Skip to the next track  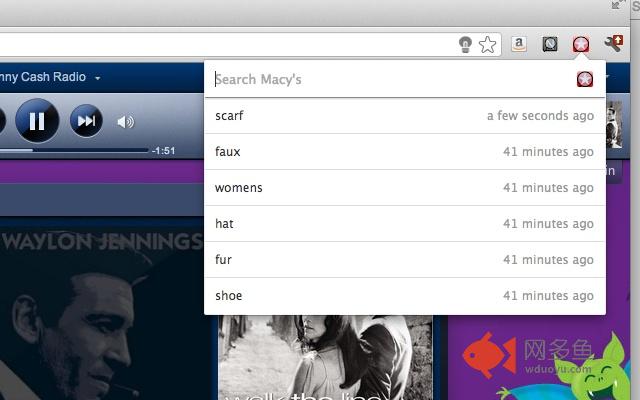pos(87,122)
